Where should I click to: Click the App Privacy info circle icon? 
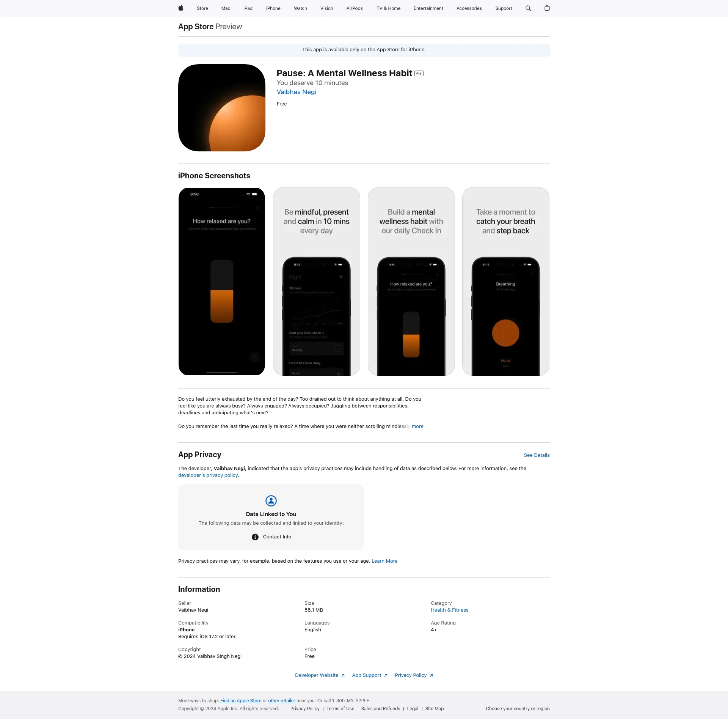[x=256, y=536]
